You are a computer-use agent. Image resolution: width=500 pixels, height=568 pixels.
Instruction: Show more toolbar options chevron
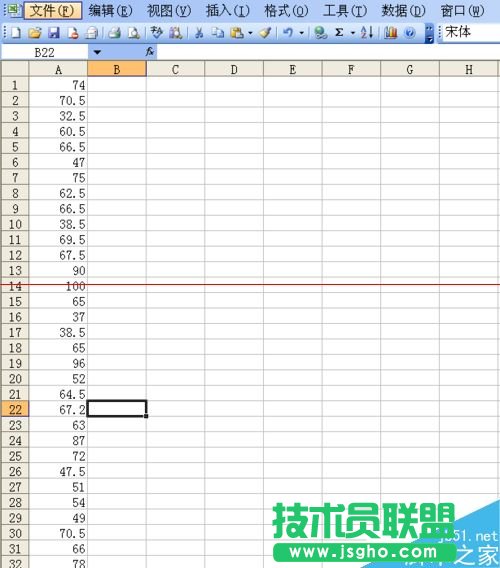point(429,33)
